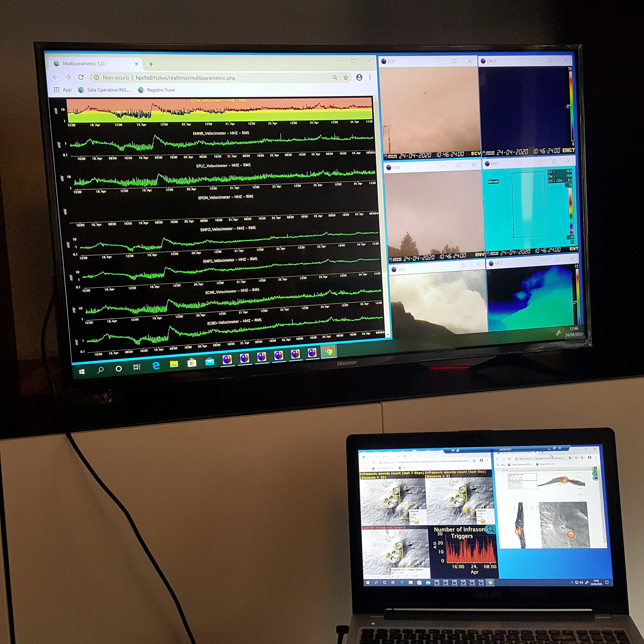Close the Multiparametric S.O. tab

point(136,64)
